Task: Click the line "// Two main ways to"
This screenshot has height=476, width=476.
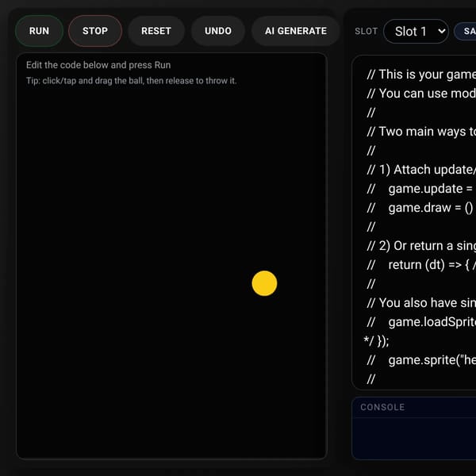Action: tap(421, 132)
